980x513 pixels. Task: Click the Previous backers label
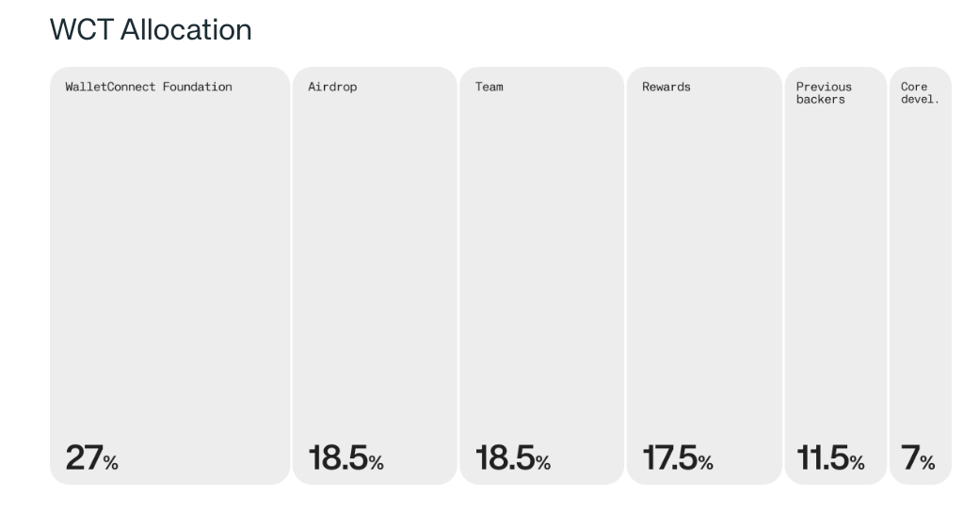(x=824, y=93)
